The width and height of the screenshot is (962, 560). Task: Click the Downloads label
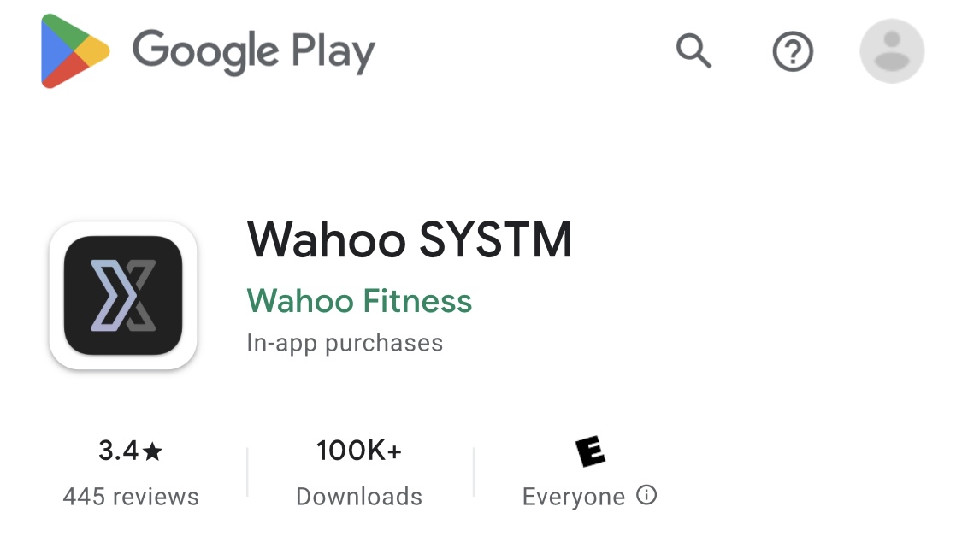359,497
